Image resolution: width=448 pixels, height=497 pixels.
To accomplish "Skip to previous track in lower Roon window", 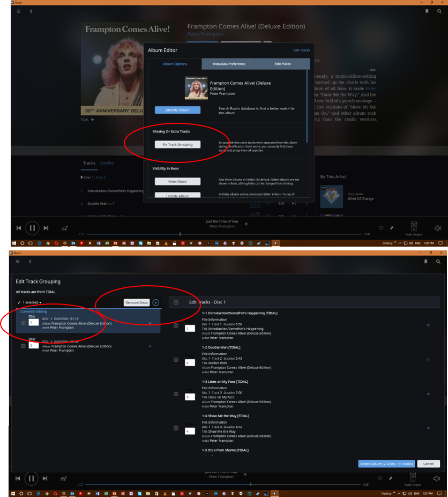I will pyautogui.click(x=18, y=478).
